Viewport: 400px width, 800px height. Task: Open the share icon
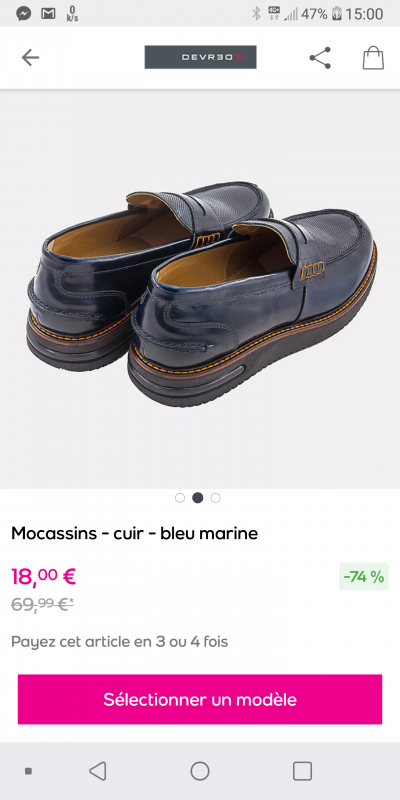[320, 58]
